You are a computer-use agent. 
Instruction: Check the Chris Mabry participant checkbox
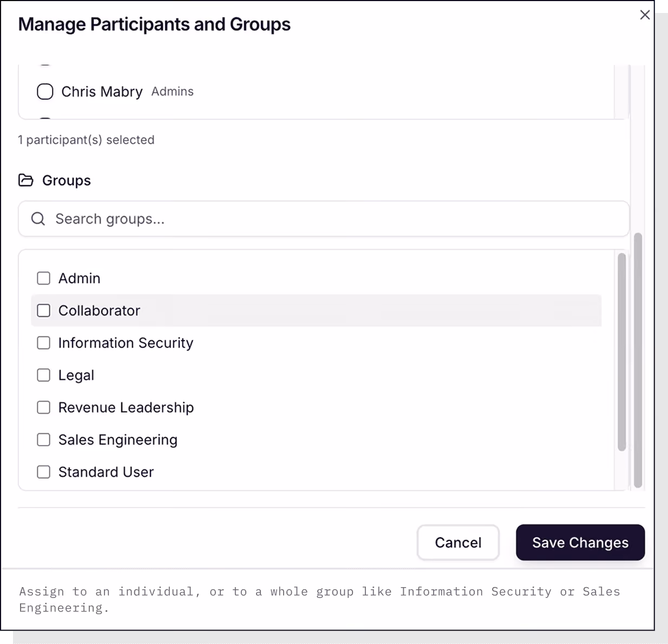[45, 92]
